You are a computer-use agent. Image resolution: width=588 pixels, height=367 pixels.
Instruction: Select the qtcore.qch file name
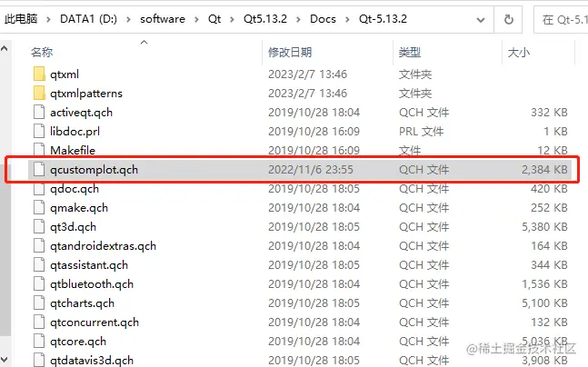pyautogui.click(x=78, y=342)
